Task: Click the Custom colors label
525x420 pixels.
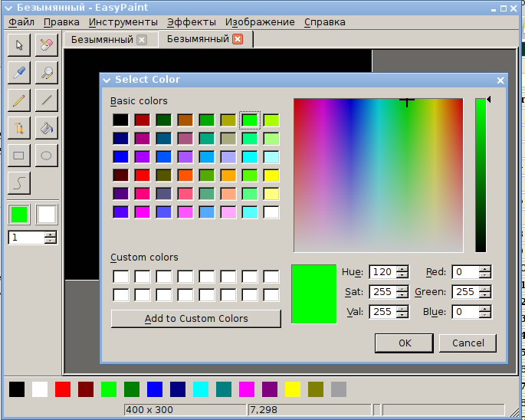Action: (x=144, y=258)
